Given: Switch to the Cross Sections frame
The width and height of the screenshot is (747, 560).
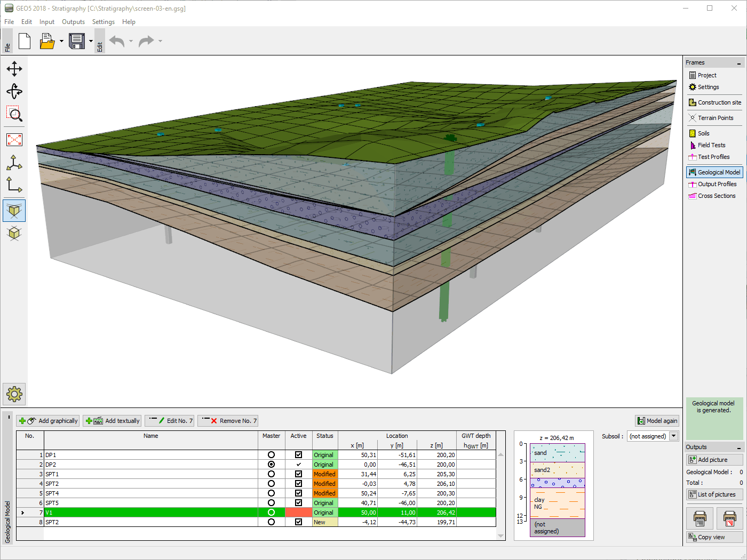Looking at the screenshot, I should (x=714, y=195).
